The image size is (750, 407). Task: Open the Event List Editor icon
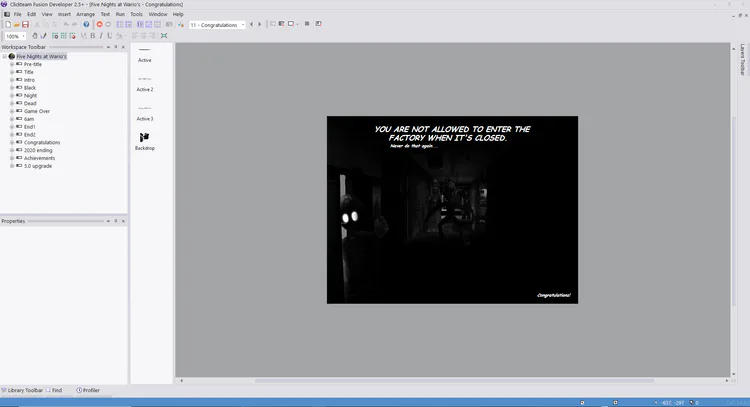[149, 24]
